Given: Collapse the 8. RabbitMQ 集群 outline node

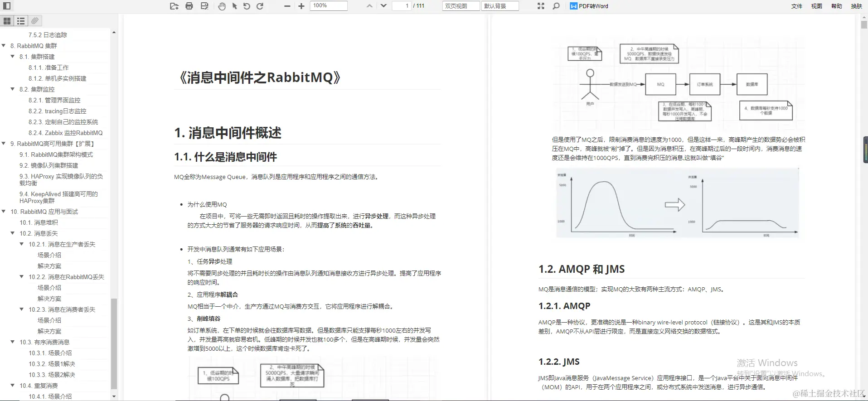Looking at the screenshot, I should click(x=4, y=46).
